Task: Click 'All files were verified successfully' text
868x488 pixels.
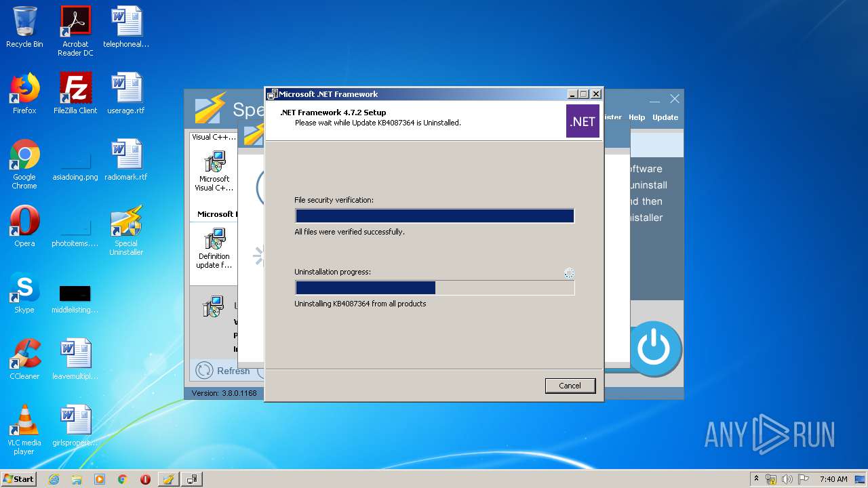Action: pos(349,232)
